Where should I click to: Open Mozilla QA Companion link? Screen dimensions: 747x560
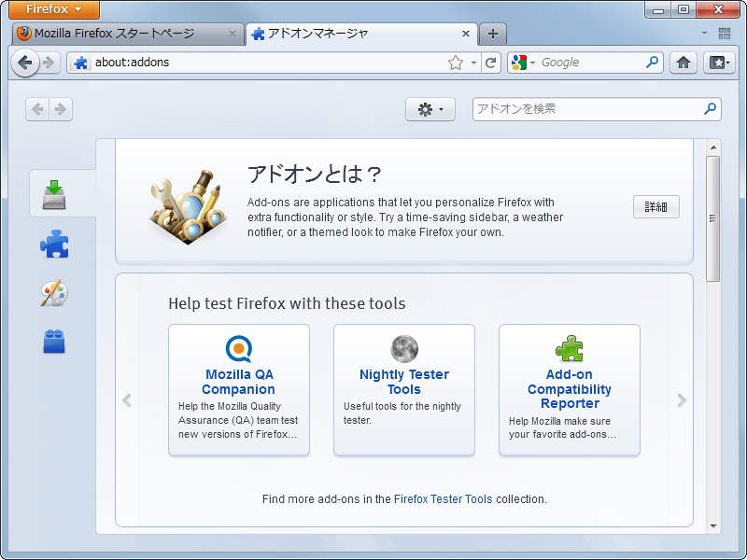239,382
